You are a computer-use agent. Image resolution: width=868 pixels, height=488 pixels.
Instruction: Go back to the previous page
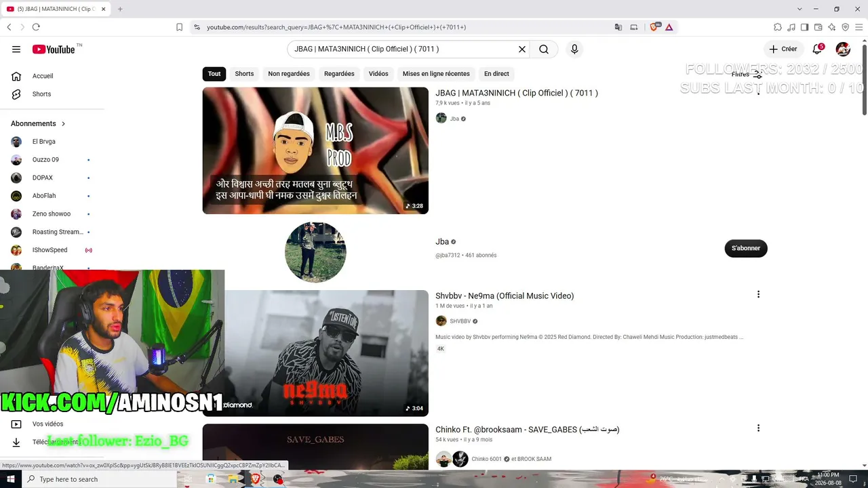[x=9, y=27]
